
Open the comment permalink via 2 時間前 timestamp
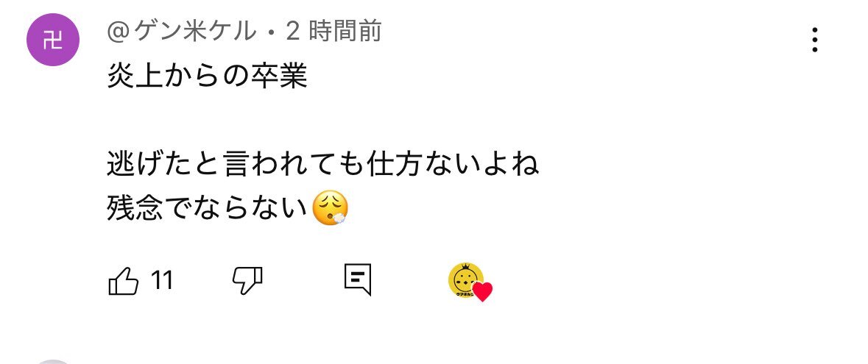coord(334,32)
